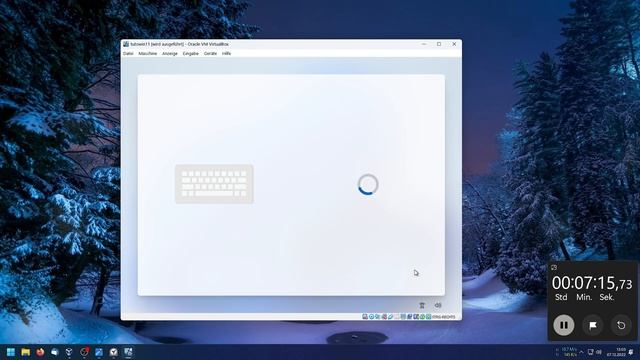Open the taskbar clock and date
The height and width of the screenshot is (360, 640).
click(x=616, y=352)
